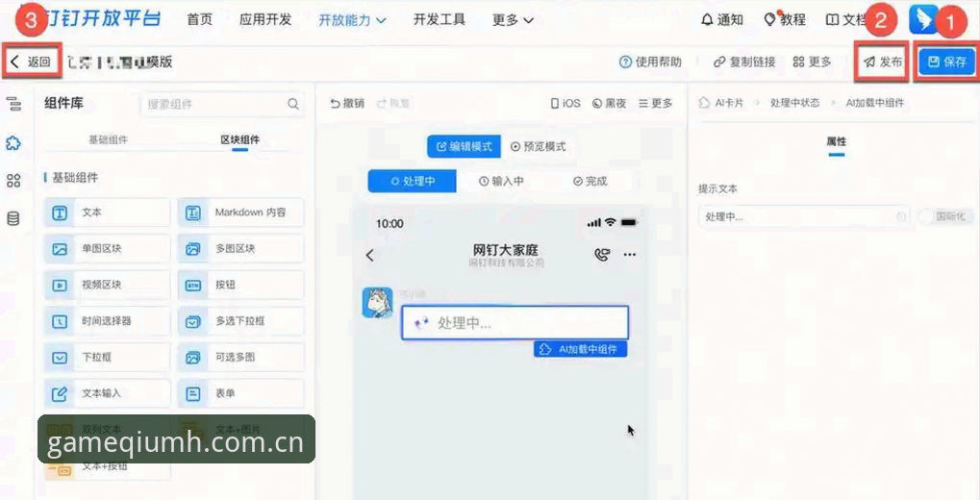This screenshot has width=980, height=500.
Task: Open the 应用开发 nav item
Action: [265, 19]
